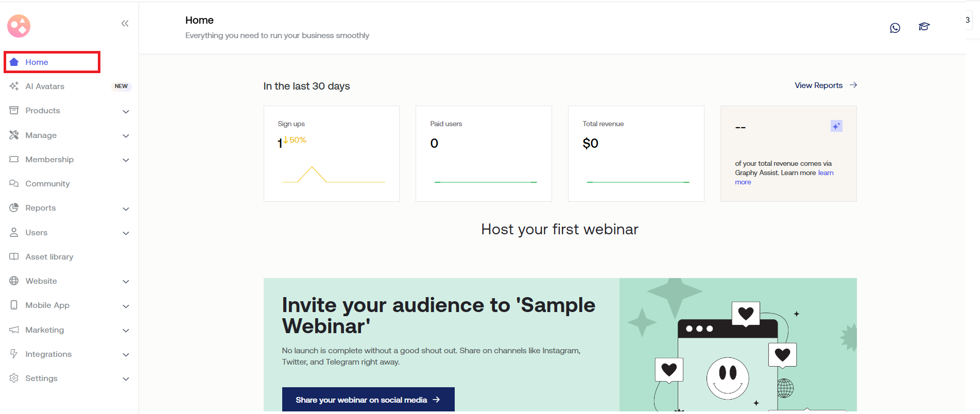Expand the Reports sidebar chevron
This screenshot has width=980, height=414.
(x=126, y=209)
